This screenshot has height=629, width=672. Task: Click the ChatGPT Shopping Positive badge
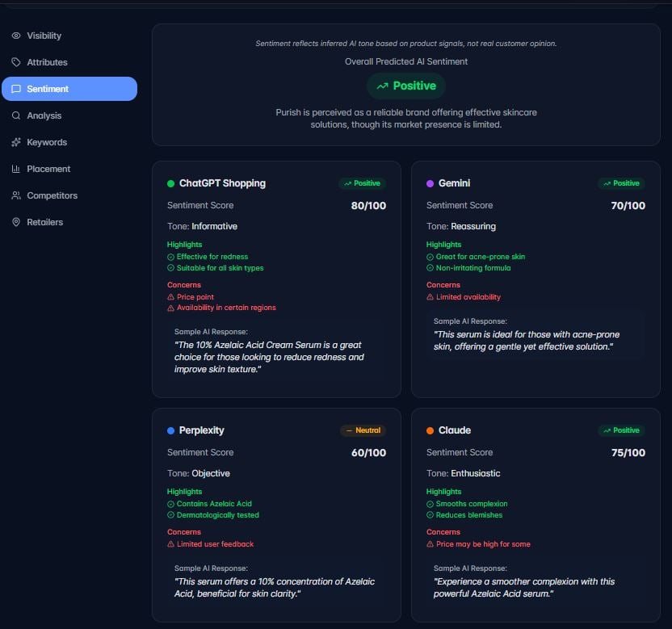pyautogui.click(x=362, y=183)
